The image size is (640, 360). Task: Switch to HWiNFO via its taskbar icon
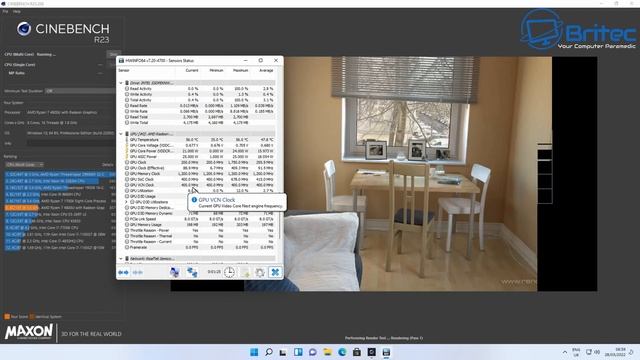[x=386, y=352]
